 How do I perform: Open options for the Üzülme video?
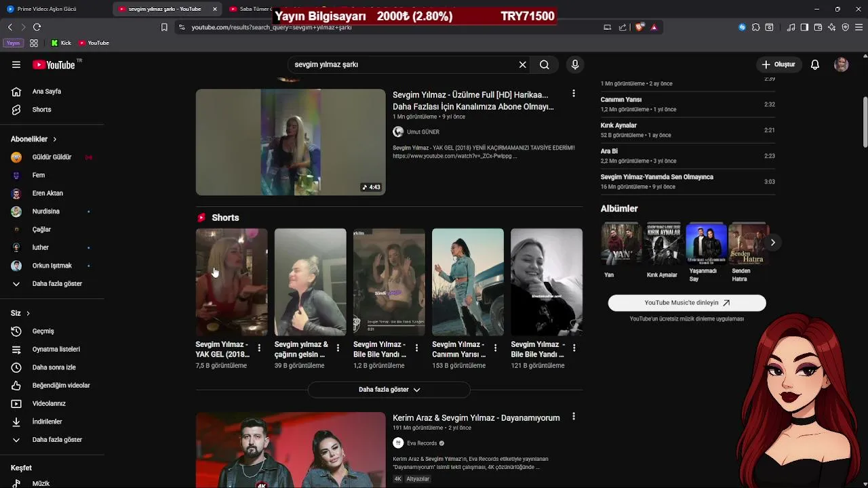[x=574, y=94]
